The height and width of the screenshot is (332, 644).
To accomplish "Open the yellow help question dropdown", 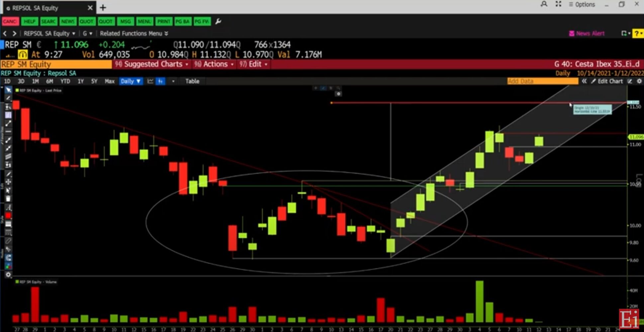I will point(638,34).
